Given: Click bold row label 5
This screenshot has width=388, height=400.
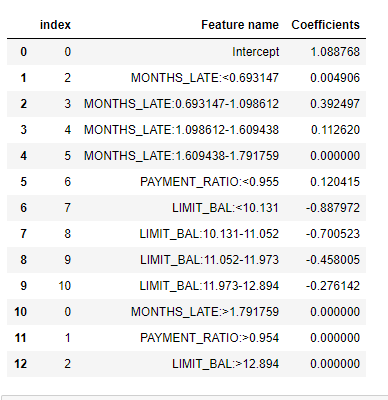Looking at the screenshot, I should point(24,182).
